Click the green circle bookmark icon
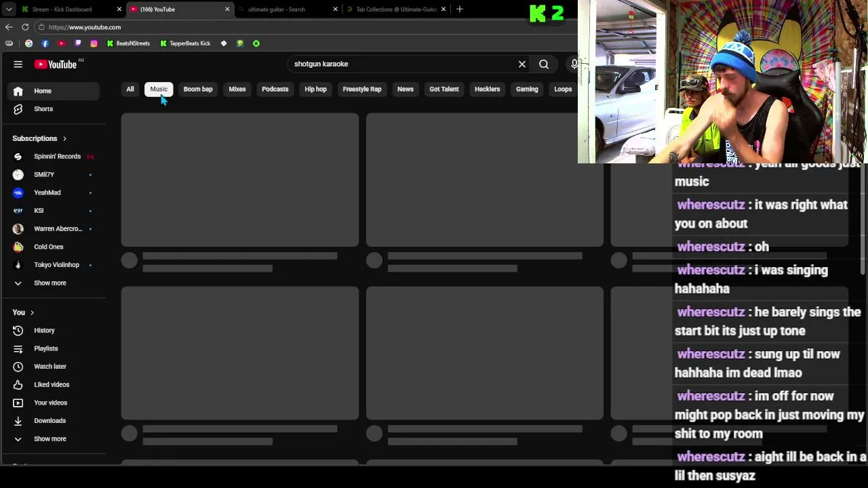This screenshot has width=868, height=488. 256,43
